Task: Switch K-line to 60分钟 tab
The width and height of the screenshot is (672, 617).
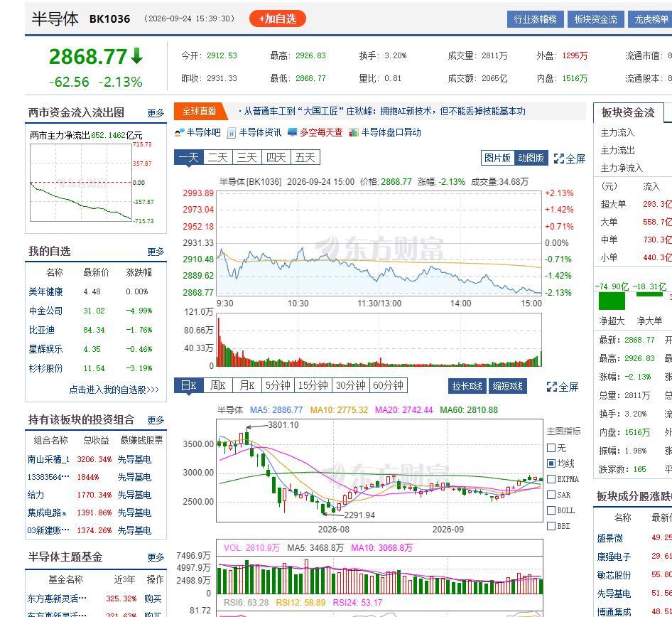Action: [x=389, y=385]
